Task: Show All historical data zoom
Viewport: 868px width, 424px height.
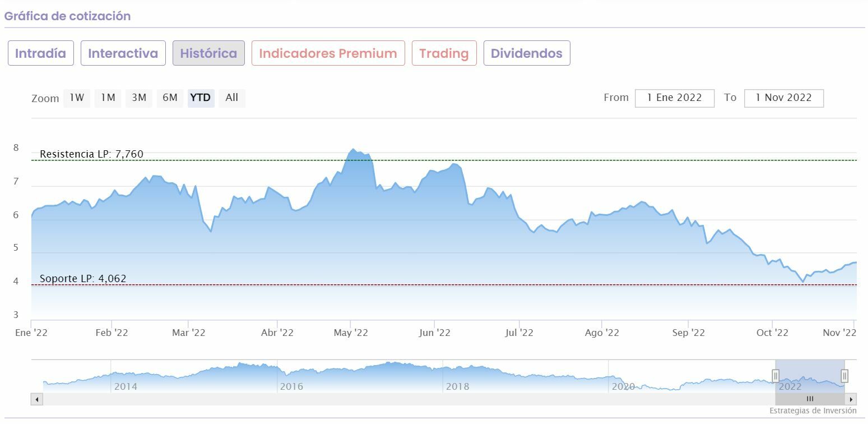Action: (x=232, y=98)
